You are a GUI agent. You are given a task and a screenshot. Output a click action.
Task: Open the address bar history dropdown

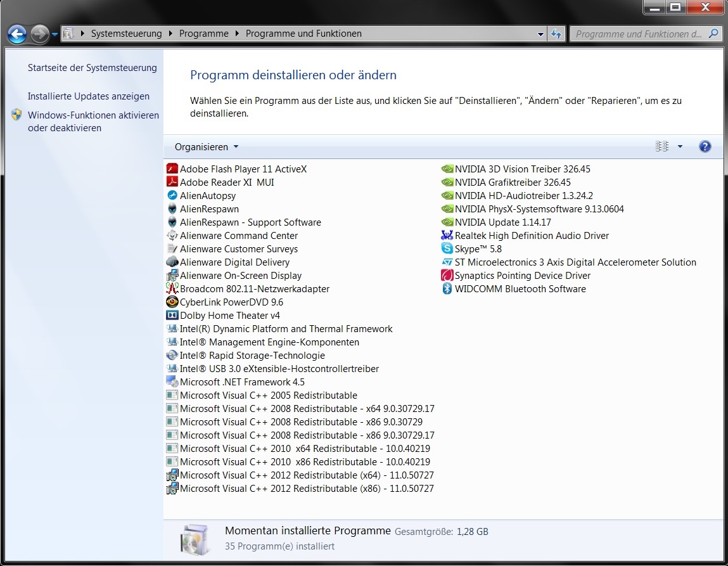point(540,34)
